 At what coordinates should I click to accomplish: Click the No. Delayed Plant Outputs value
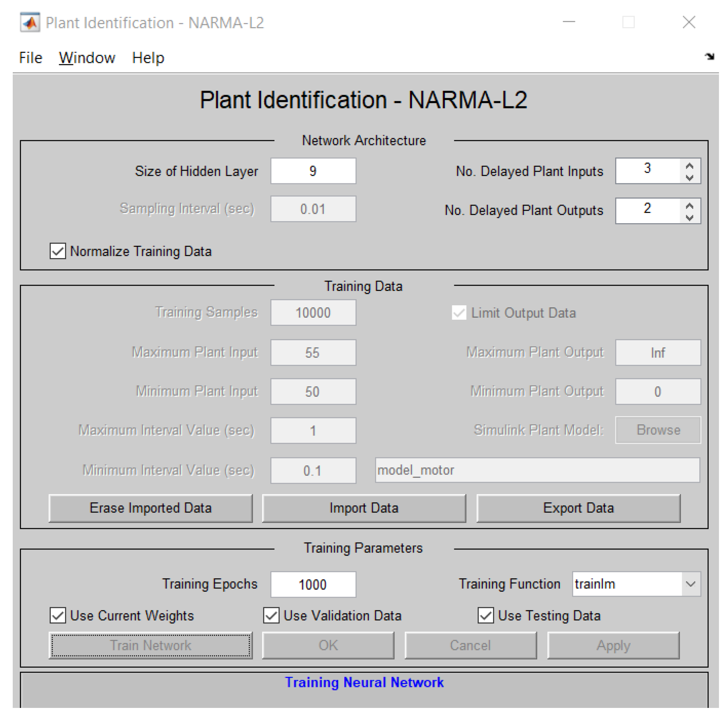coord(648,211)
